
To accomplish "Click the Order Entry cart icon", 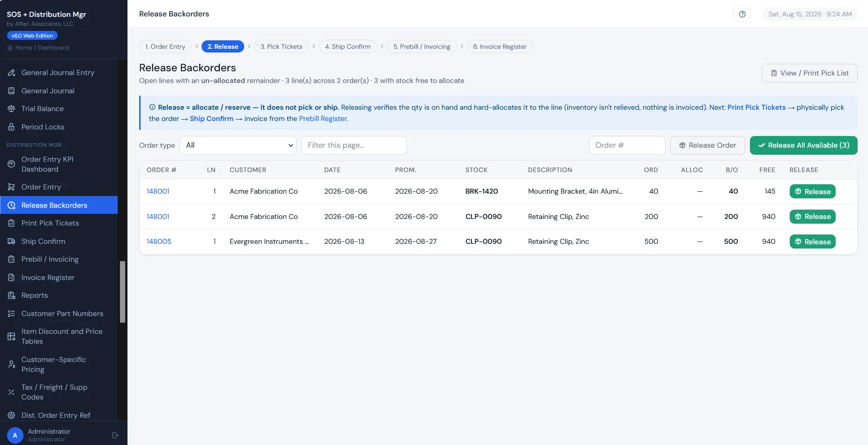I will point(12,187).
